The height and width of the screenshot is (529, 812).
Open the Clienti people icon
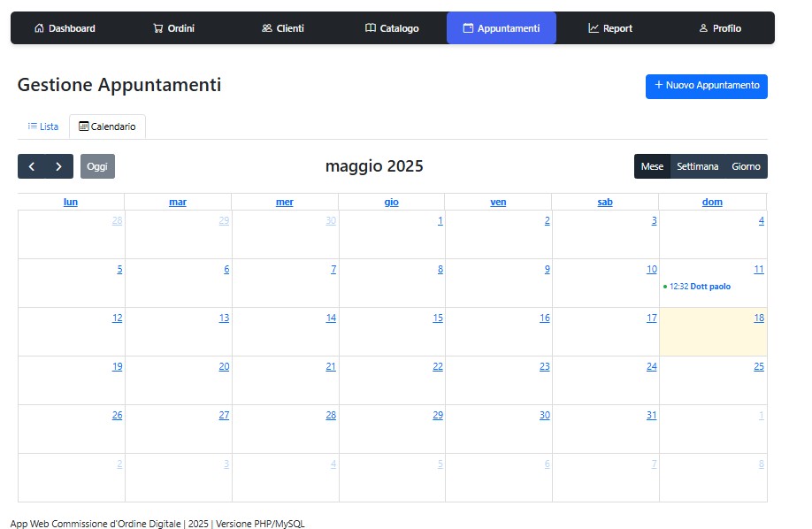pos(267,28)
